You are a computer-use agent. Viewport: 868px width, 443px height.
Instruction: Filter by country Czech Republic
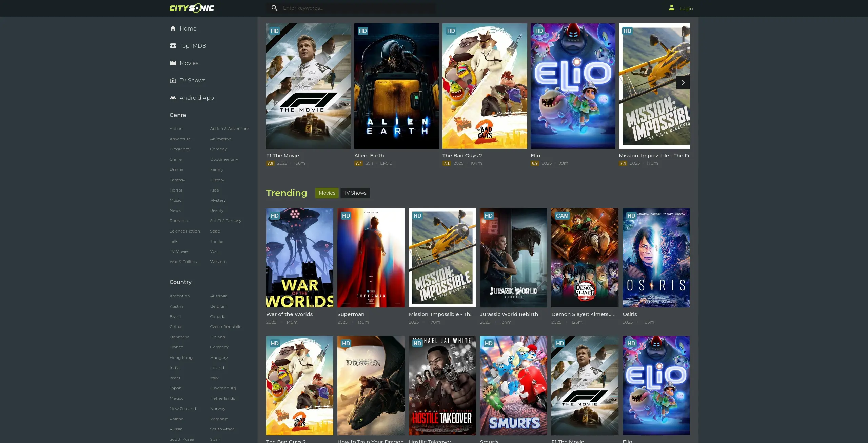[x=225, y=327]
